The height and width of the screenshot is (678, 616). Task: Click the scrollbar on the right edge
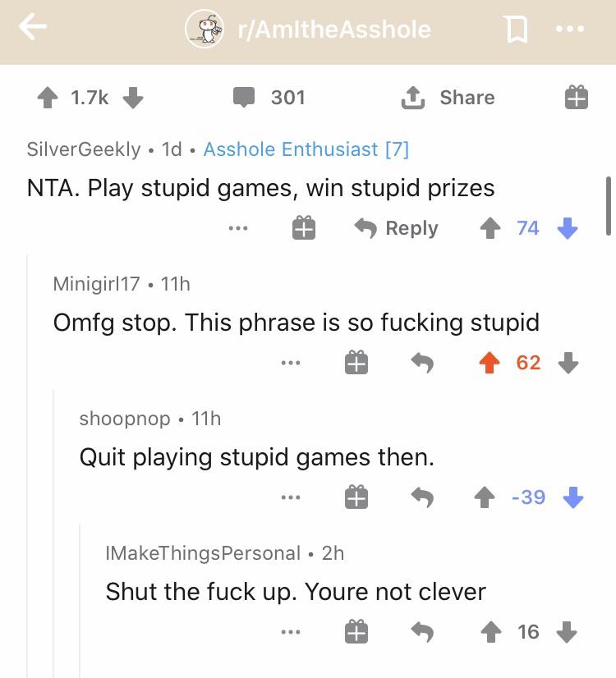pyautogui.click(x=608, y=205)
